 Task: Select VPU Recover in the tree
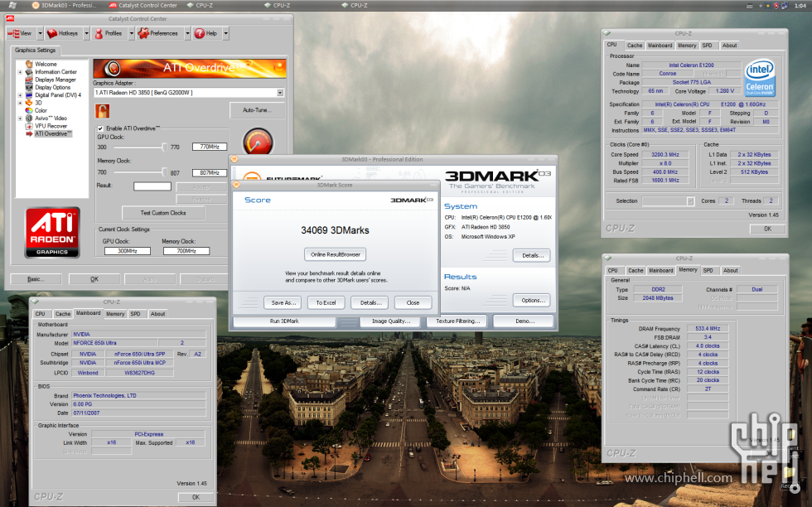(x=51, y=126)
